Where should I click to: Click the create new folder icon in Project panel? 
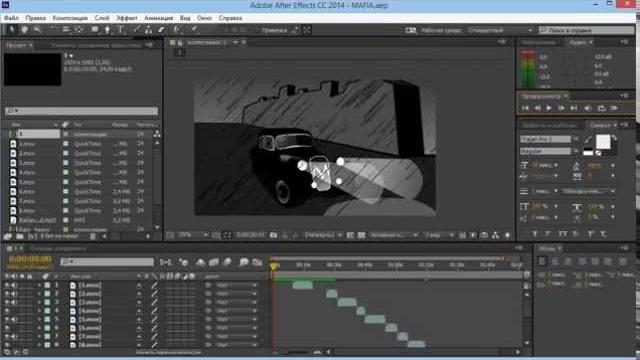click(x=19, y=236)
